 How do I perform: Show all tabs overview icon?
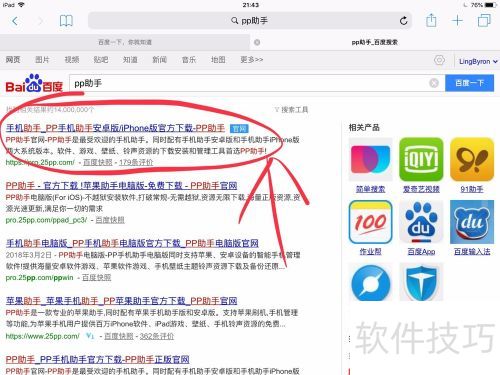(484, 20)
